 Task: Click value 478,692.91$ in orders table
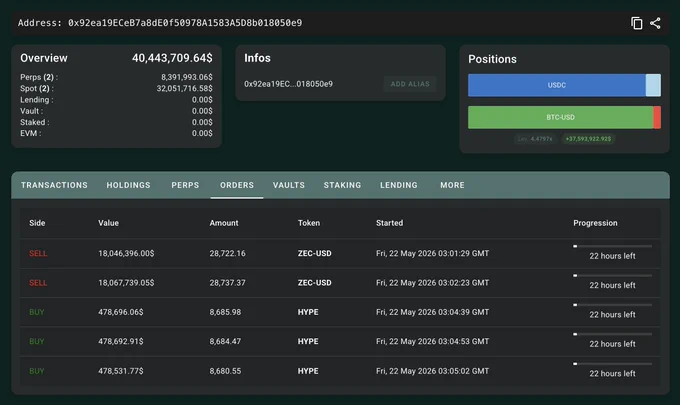121,341
